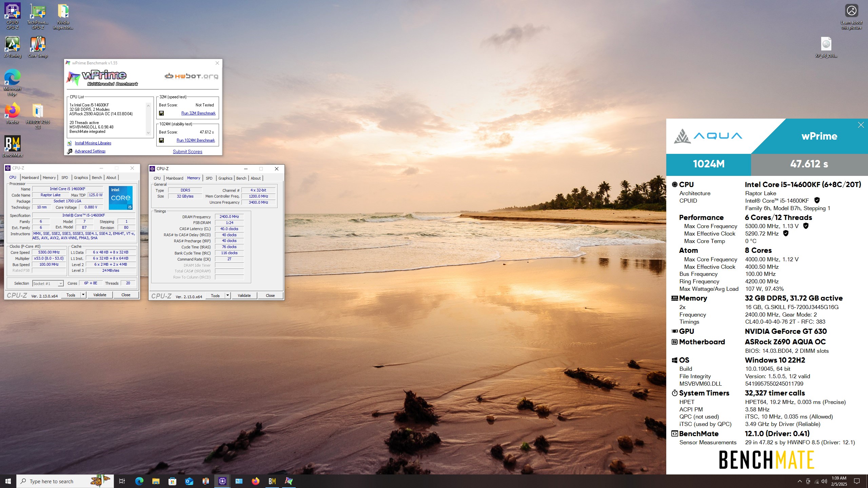
Task: Click the wrench icon next to Advanced Settings
Action: (x=70, y=151)
